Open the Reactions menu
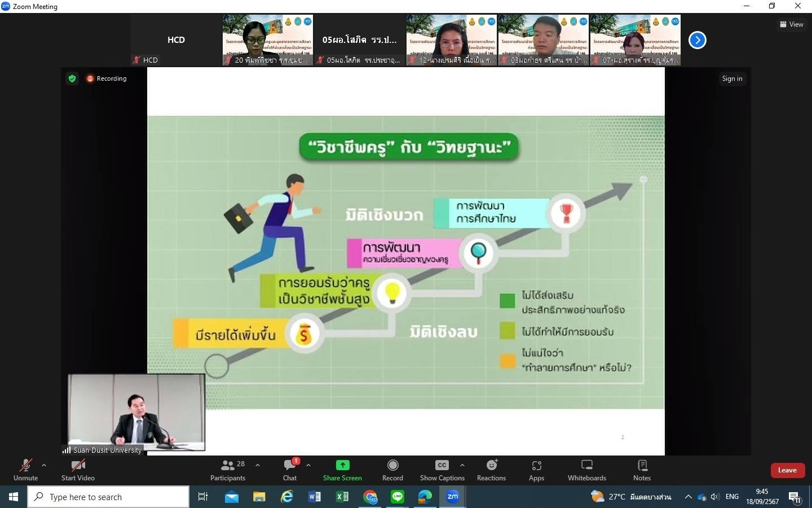Image resolution: width=812 pixels, height=508 pixels. (x=491, y=470)
